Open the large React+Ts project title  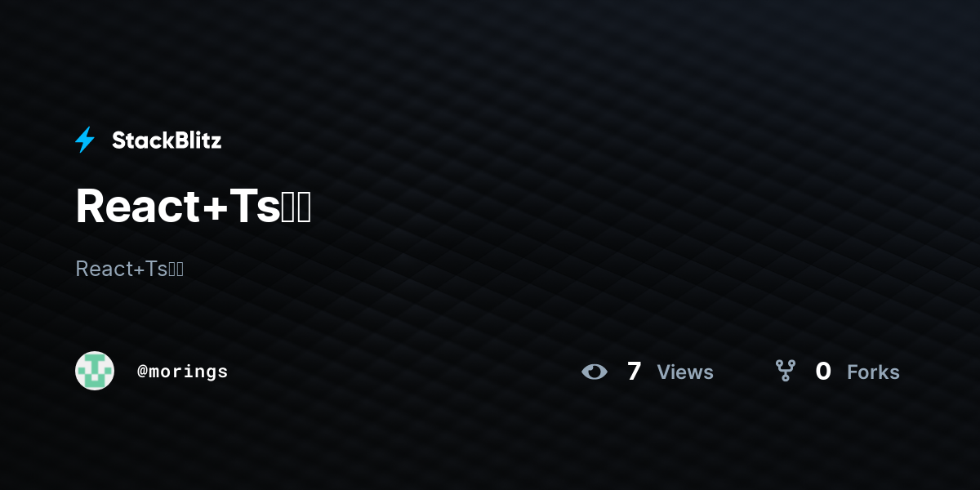(x=194, y=206)
